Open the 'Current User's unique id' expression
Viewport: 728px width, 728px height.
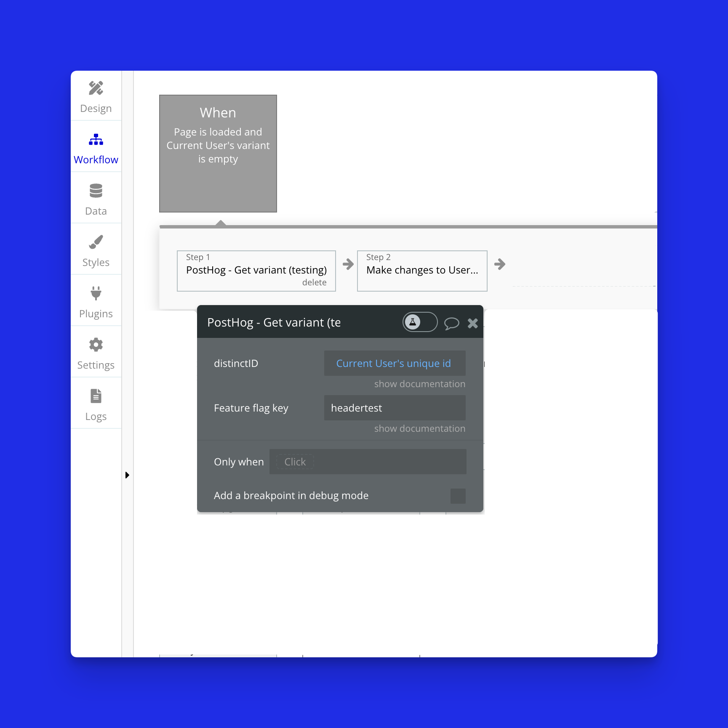click(x=394, y=363)
